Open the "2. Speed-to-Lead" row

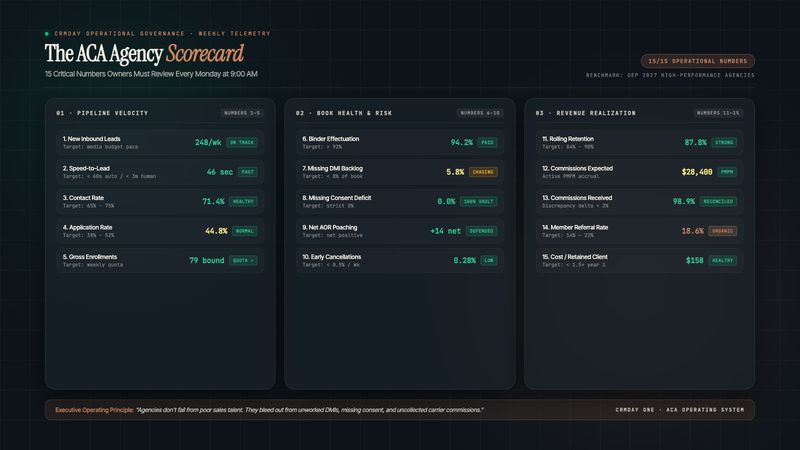point(160,172)
